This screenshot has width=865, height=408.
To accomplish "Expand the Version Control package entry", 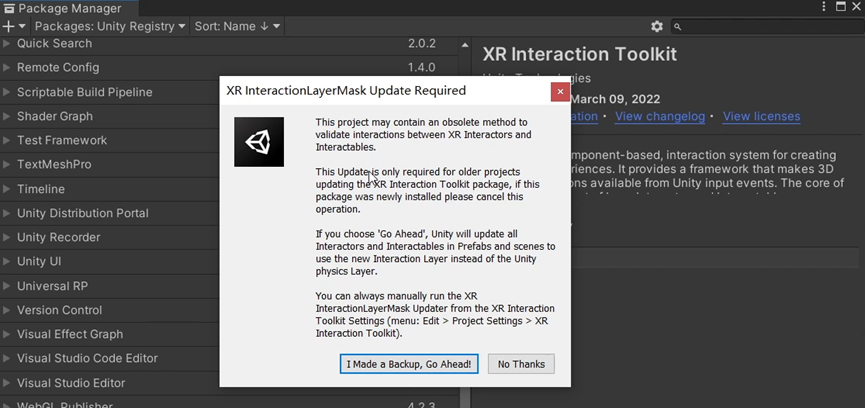I will [x=7, y=310].
